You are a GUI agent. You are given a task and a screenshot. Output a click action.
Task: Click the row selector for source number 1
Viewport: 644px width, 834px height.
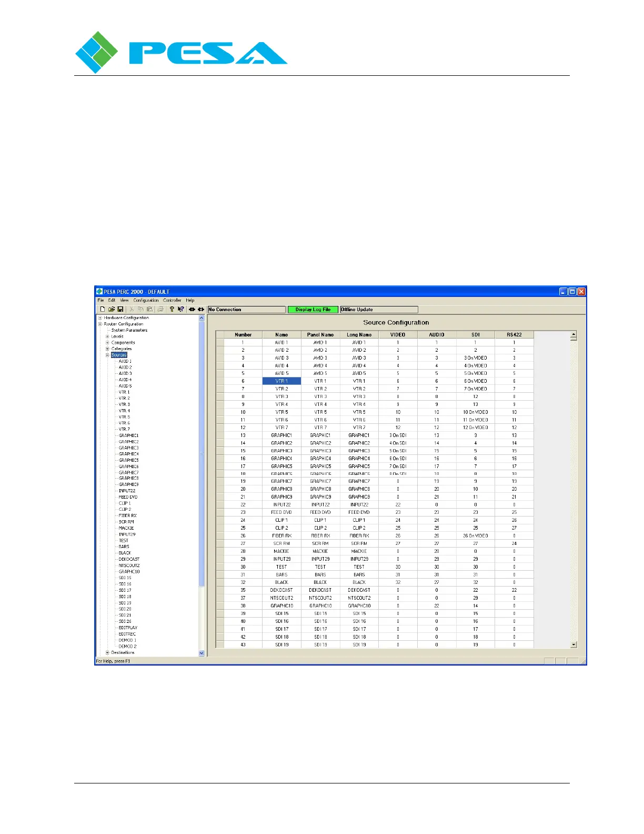(220, 343)
